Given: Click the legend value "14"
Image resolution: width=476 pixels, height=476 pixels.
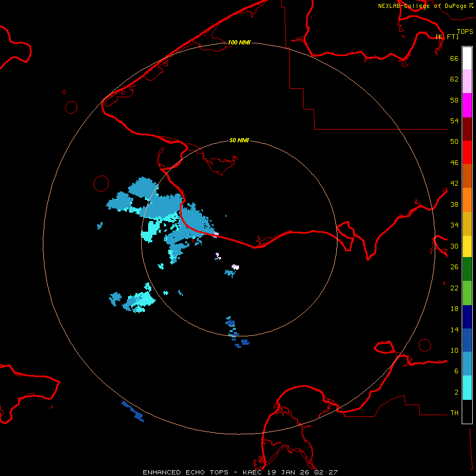Looking at the screenshot, I should (x=454, y=329).
